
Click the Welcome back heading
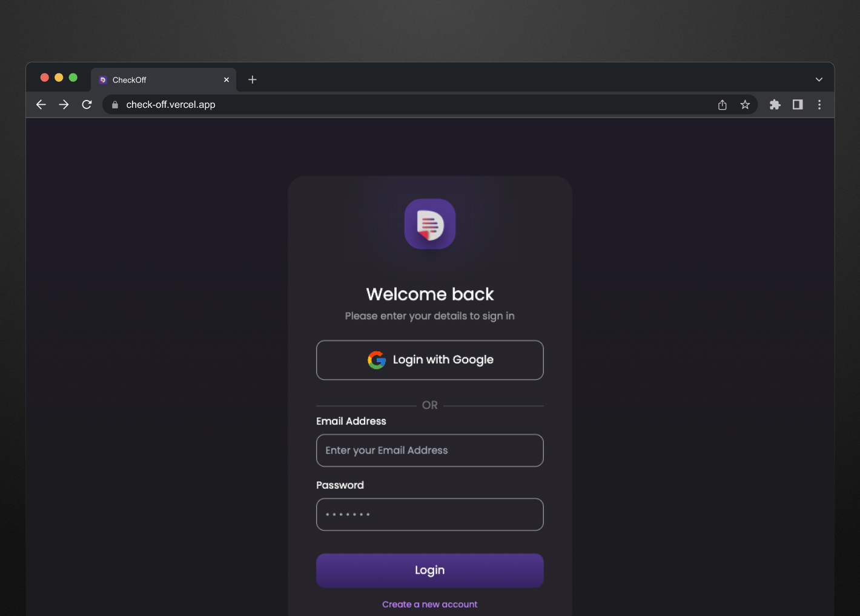pos(430,294)
